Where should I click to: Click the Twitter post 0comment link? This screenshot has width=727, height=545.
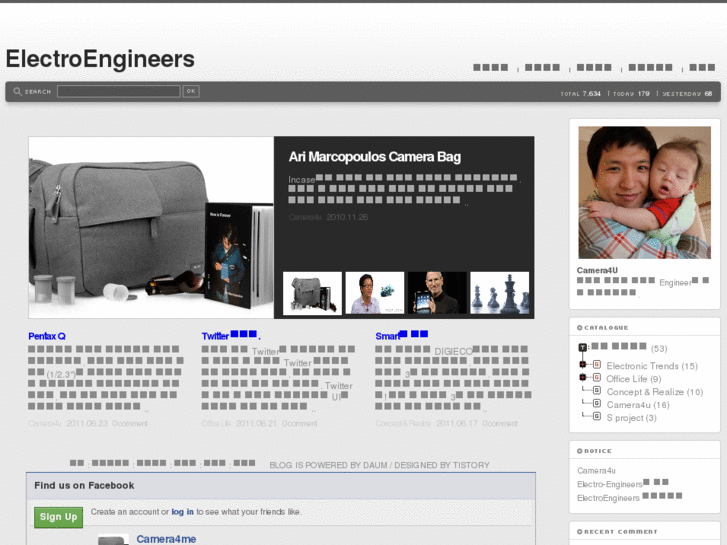click(x=300, y=423)
